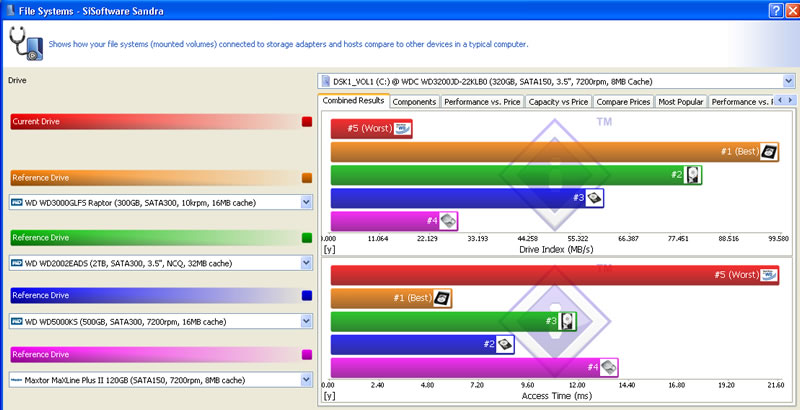The image size is (800, 410).
Task: Click drive icon on green #2 Drive Index bar
Action: [x=692, y=175]
